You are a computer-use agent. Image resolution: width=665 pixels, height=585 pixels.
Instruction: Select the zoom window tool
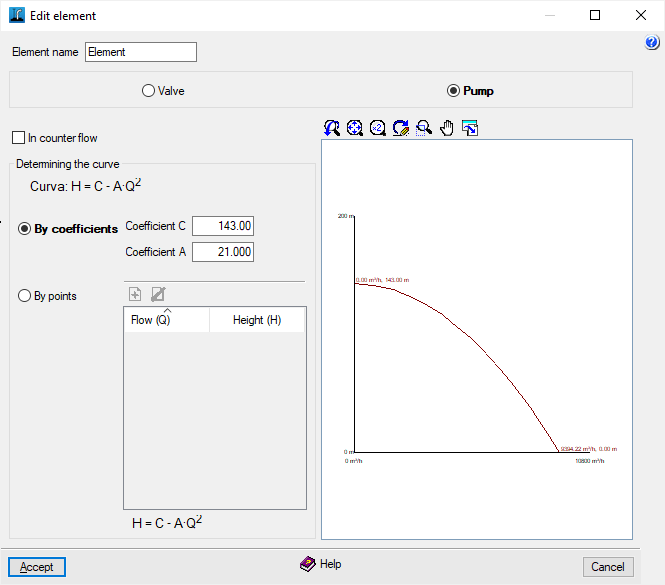423,128
